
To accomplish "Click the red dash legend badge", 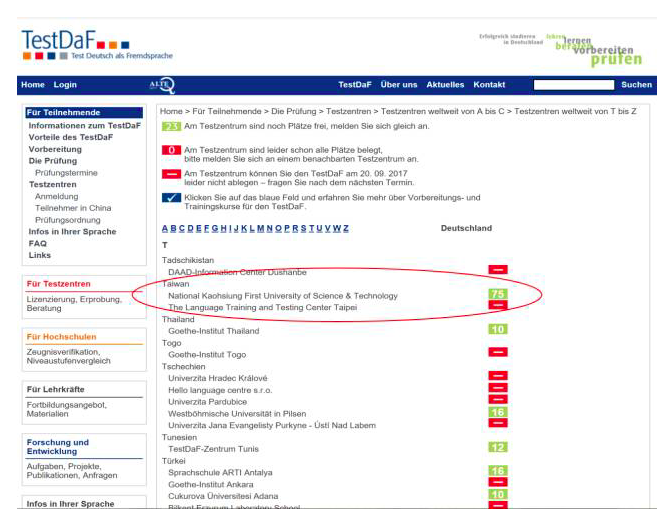I will pyautogui.click(x=171, y=174).
